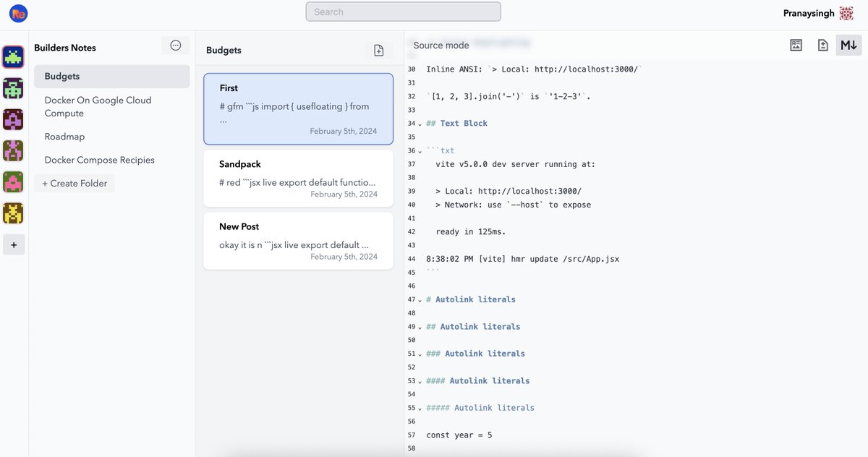Open the Sandpack note card
The width and height of the screenshot is (868, 457).
[299, 178]
